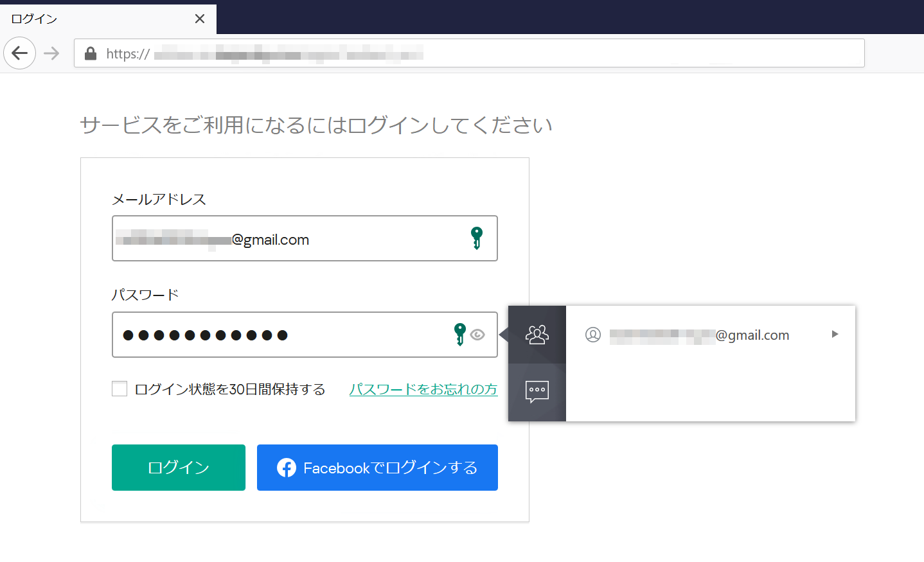Click the green ログイン button
The height and width of the screenshot is (562, 924).
pos(179,468)
